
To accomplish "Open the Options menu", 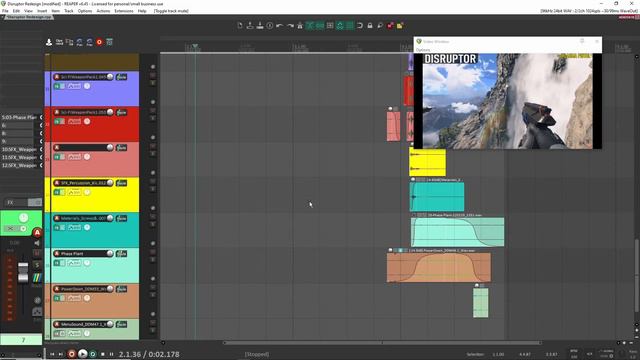I will click(84, 11).
